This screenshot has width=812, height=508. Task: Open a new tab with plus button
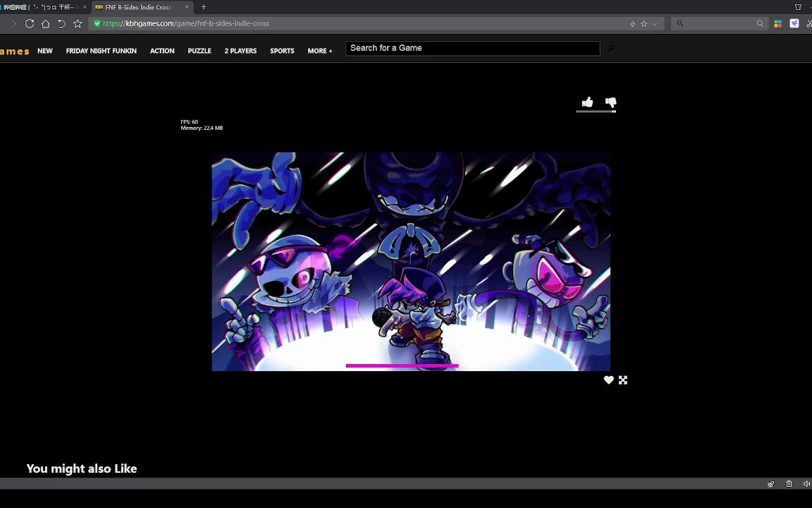pyautogui.click(x=204, y=7)
